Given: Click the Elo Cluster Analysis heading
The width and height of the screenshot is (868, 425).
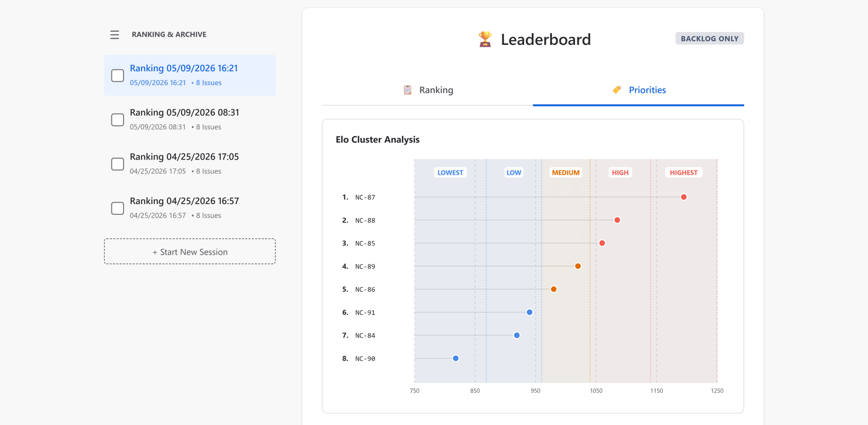Looking at the screenshot, I should [x=377, y=140].
